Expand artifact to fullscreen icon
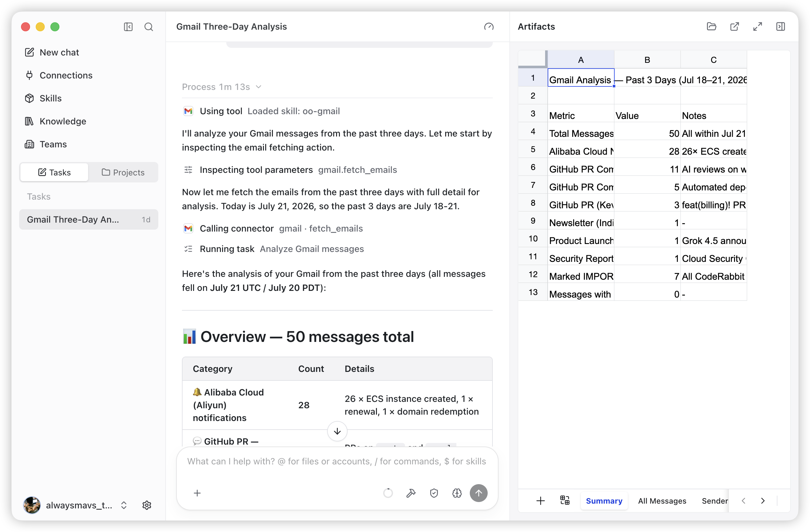Viewport: 810px width, 532px height. click(x=758, y=26)
